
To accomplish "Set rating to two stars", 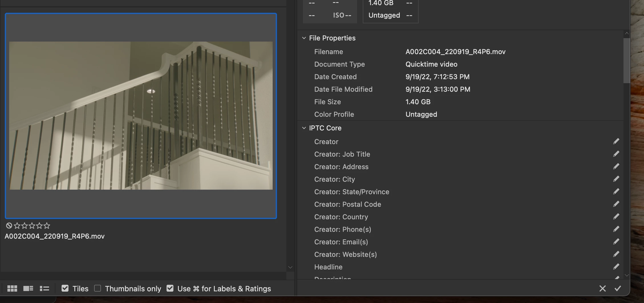I will [x=25, y=226].
